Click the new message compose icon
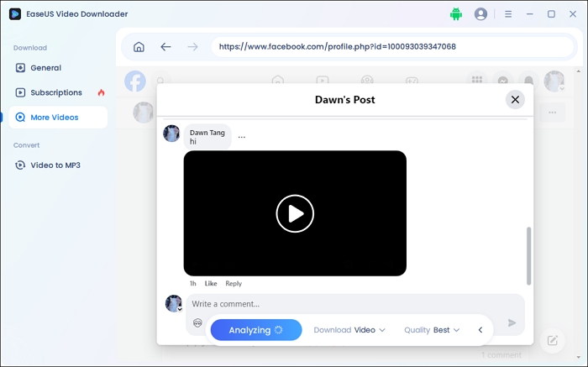Viewport: 588px width, 367px height. coord(553,340)
